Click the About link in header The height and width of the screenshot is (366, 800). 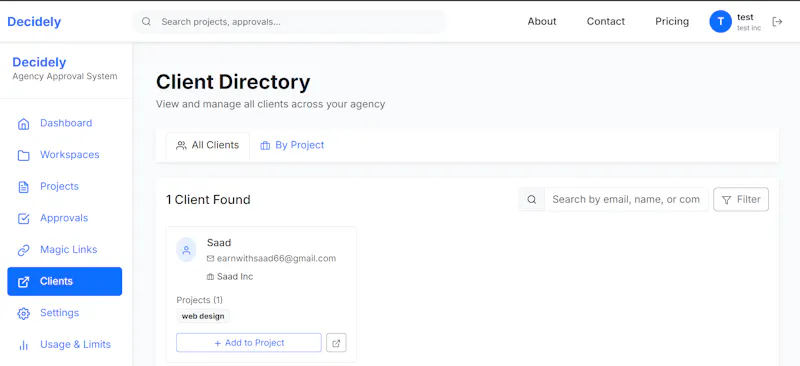coord(542,21)
